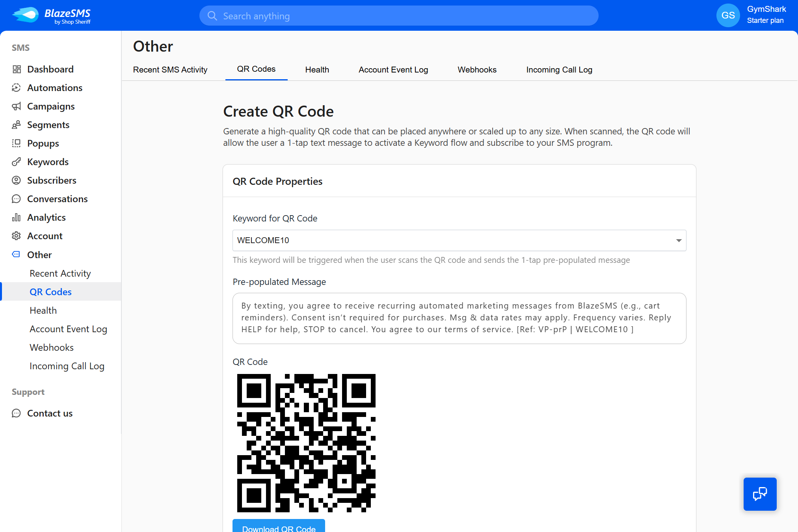Click the Keywords key icon
This screenshot has height=532, width=798.
pos(17,162)
